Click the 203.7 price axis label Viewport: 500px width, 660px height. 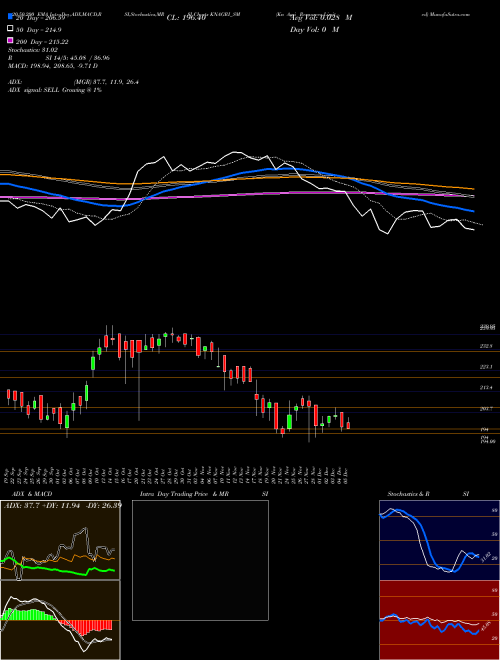[x=486, y=408]
